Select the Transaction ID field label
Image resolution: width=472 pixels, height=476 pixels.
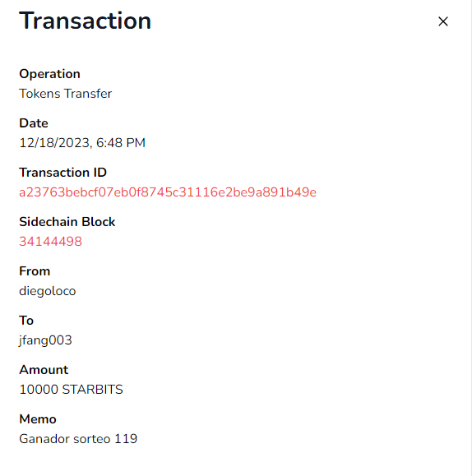(x=62, y=173)
